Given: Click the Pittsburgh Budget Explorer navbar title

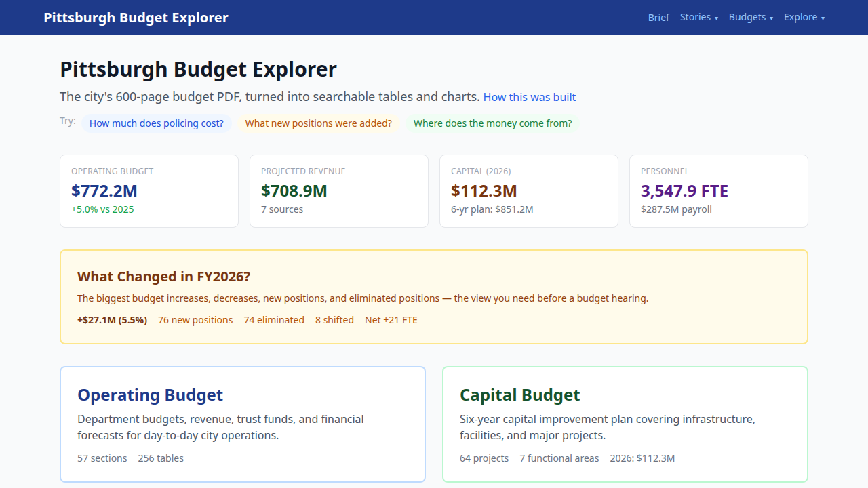Looking at the screenshot, I should pyautogui.click(x=136, y=17).
